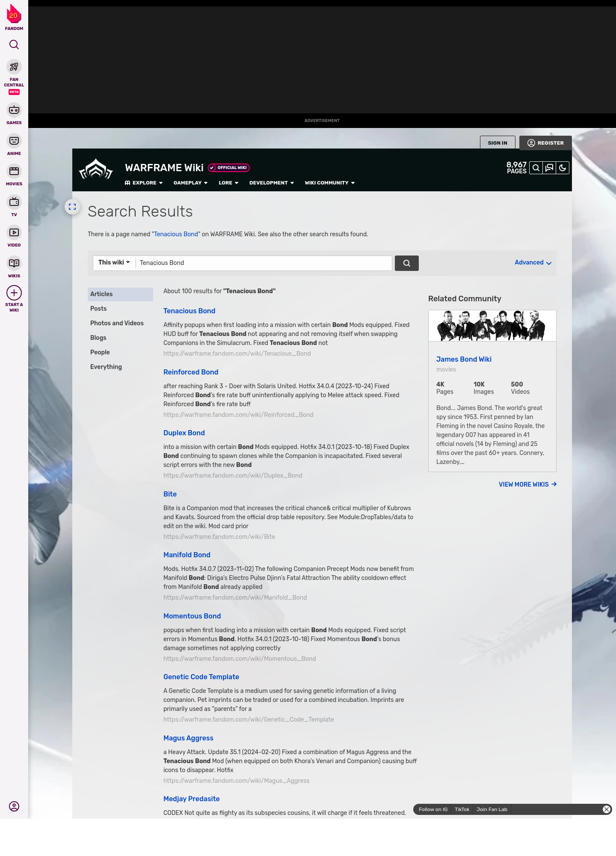
Task: Click 8,967 Pages counter
Action: 516,168
